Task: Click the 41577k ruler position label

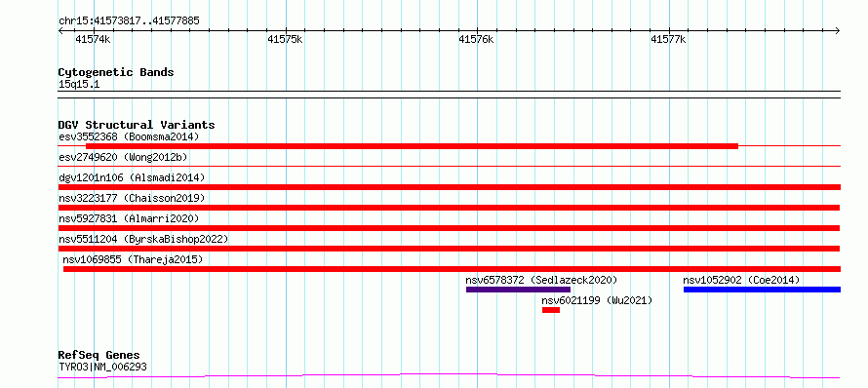Action: tap(669, 39)
